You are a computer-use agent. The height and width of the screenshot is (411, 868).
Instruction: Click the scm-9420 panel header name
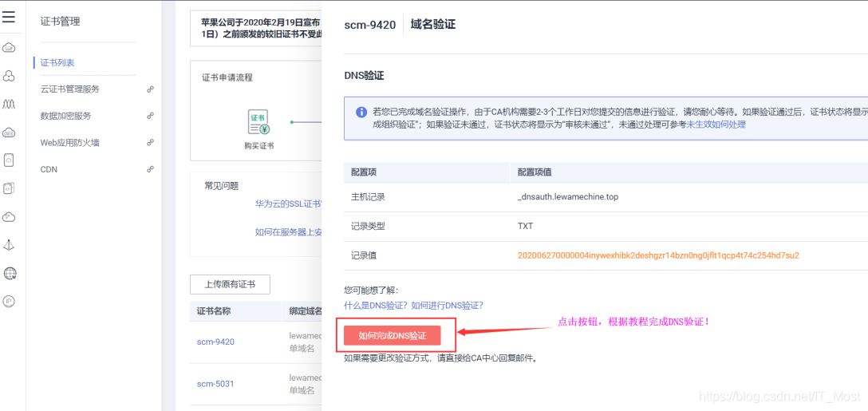370,25
